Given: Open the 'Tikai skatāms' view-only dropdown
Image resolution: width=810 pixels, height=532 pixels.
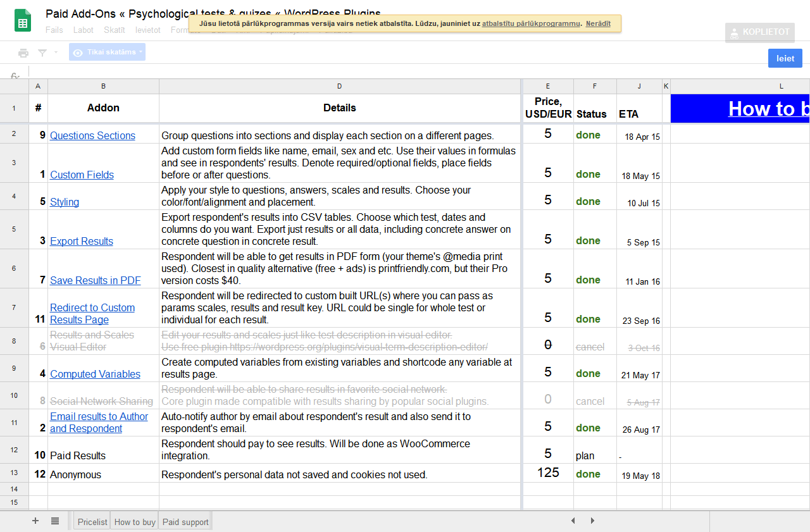Looking at the screenshot, I should point(107,52).
